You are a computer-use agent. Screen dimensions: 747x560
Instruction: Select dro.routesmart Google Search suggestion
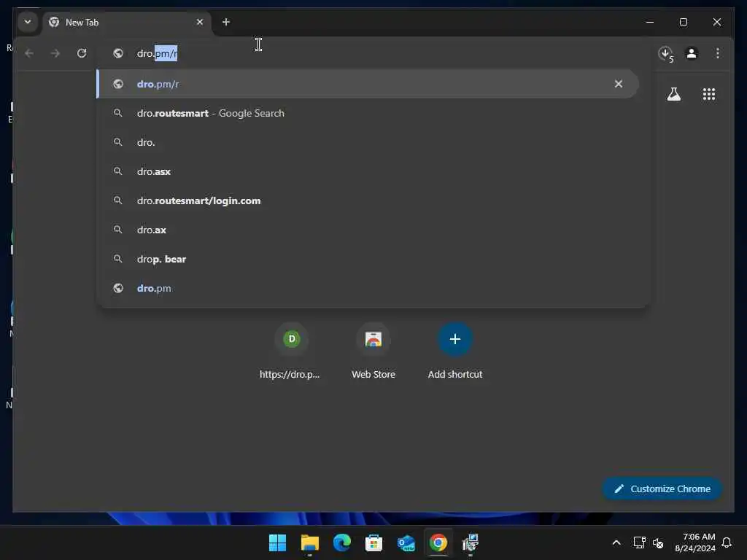(x=367, y=113)
